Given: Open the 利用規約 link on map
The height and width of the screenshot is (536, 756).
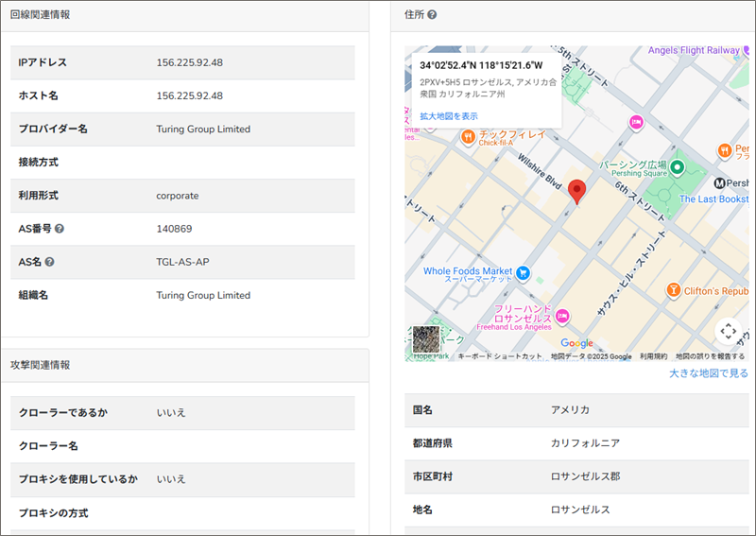Looking at the screenshot, I should pyautogui.click(x=653, y=356).
